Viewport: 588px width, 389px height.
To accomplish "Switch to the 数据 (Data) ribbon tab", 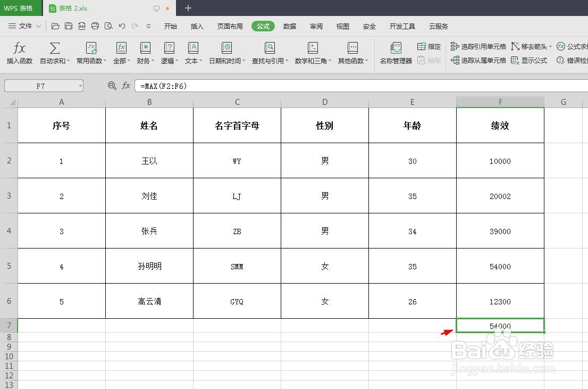I will click(290, 26).
